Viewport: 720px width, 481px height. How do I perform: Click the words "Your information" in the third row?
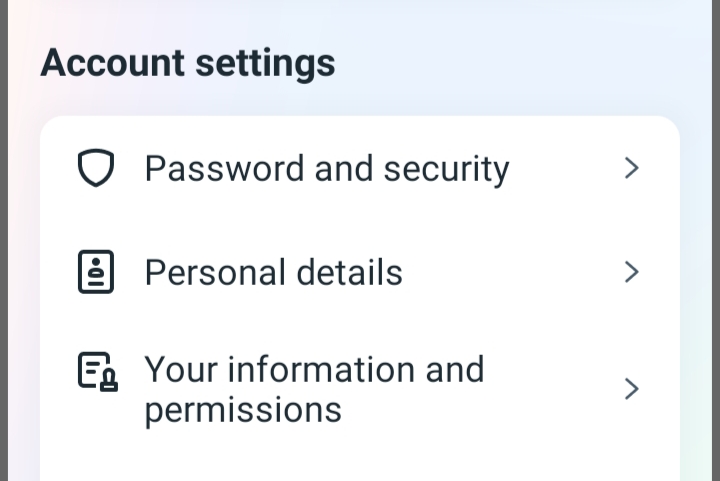(x=280, y=369)
